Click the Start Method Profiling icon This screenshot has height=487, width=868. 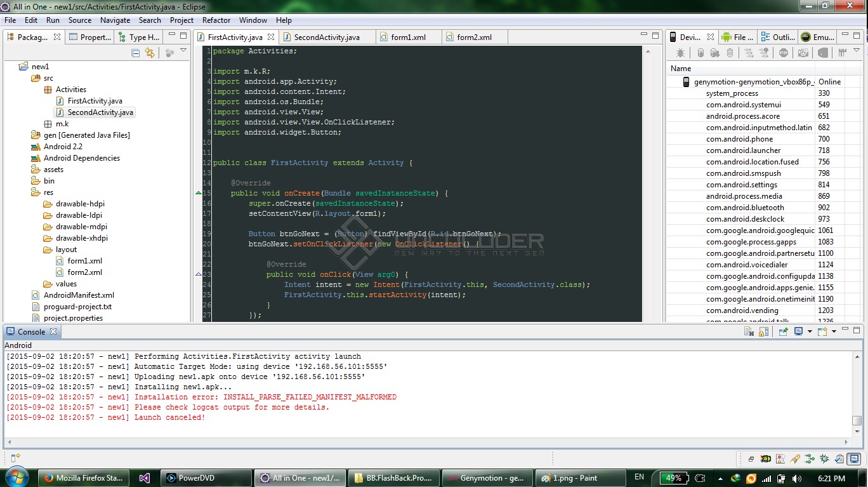(x=764, y=53)
